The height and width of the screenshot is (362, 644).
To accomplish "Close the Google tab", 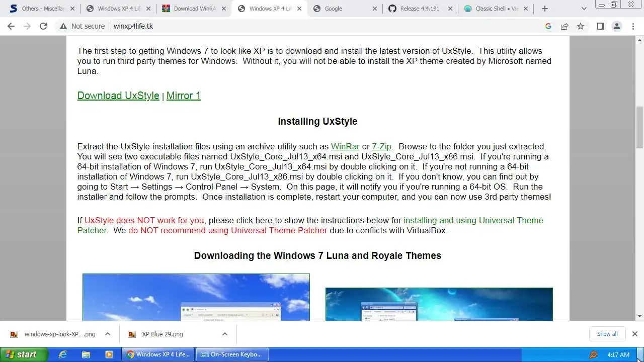I will [x=375, y=9].
